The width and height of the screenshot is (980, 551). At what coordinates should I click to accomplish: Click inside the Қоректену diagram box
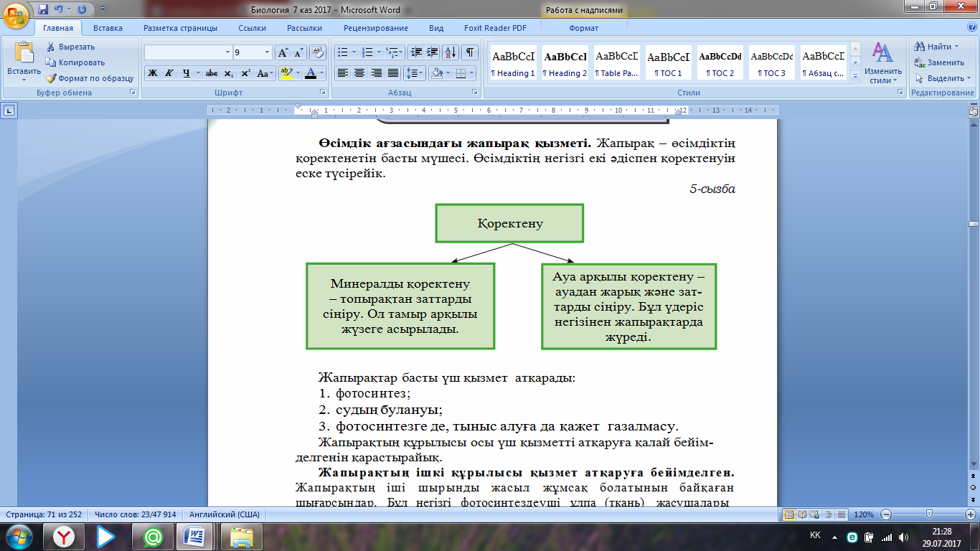point(510,223)
